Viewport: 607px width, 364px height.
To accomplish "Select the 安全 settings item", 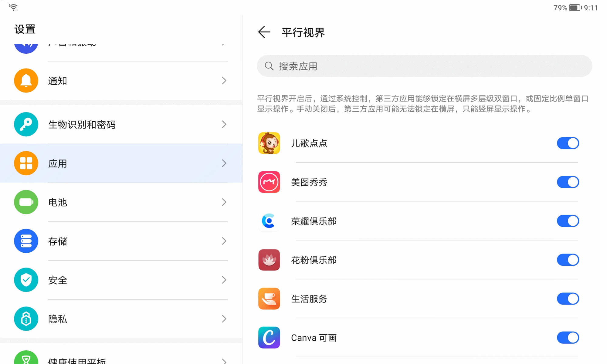I will tap(121, 280).
